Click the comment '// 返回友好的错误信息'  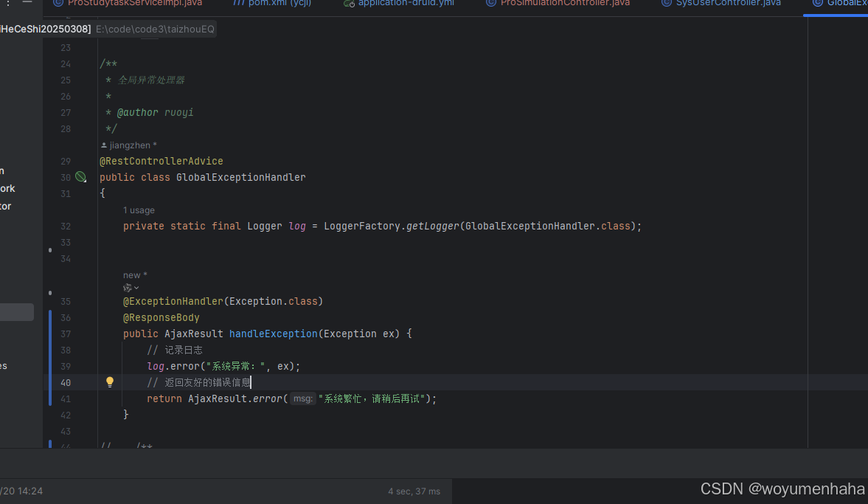pyautogui.click(x=198, y=383)
